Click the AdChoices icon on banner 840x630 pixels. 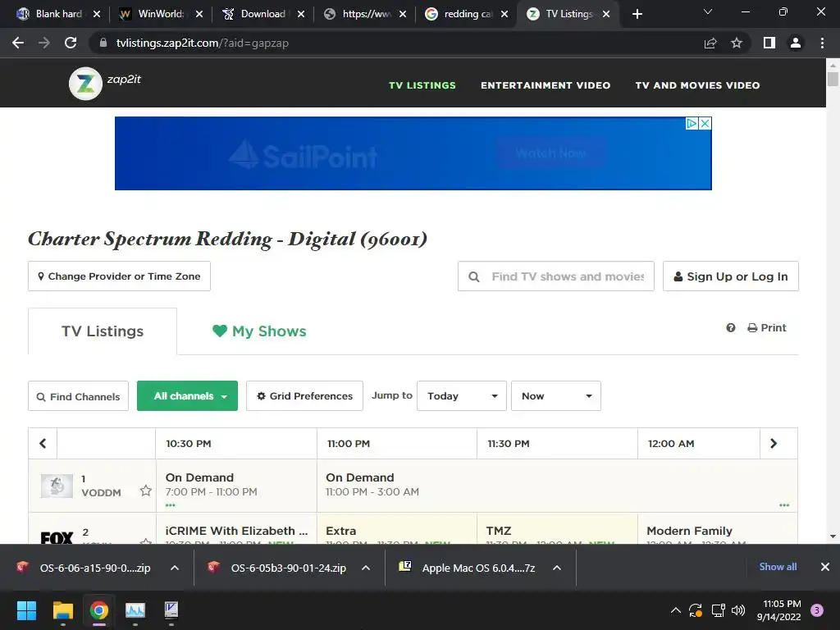[692, 123]
